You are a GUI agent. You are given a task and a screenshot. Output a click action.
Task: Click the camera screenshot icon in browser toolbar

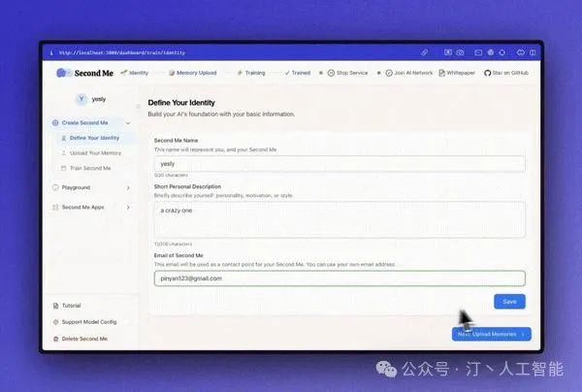click(460, 52)
